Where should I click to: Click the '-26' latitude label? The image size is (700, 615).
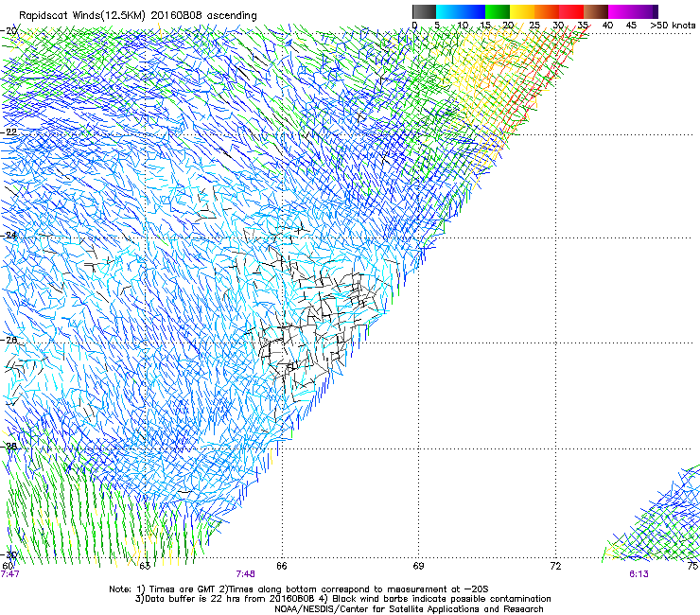[9, 340]
